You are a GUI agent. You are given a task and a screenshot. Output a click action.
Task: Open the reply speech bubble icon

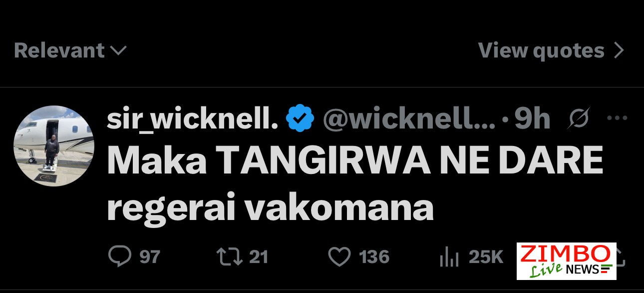tap(120, 257)
